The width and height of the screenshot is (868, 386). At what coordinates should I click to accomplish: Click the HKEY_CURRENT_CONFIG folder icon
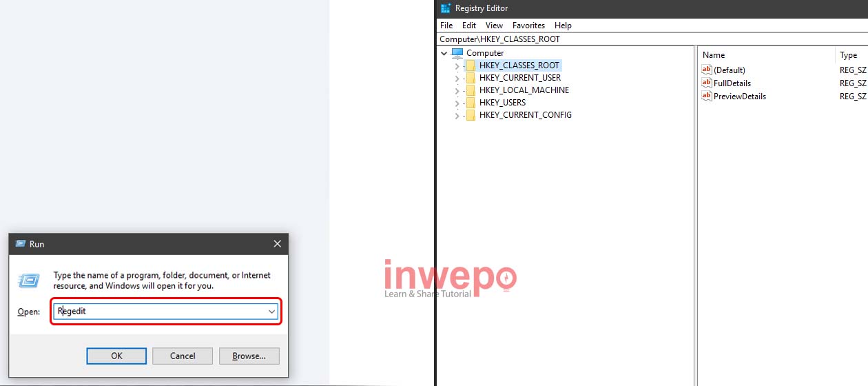pyautogui.click(x=471, y=115)
